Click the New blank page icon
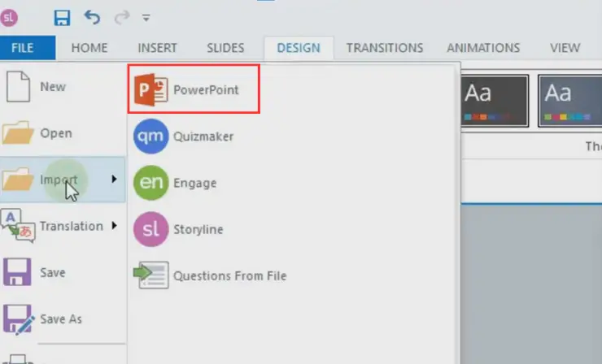 18,87
